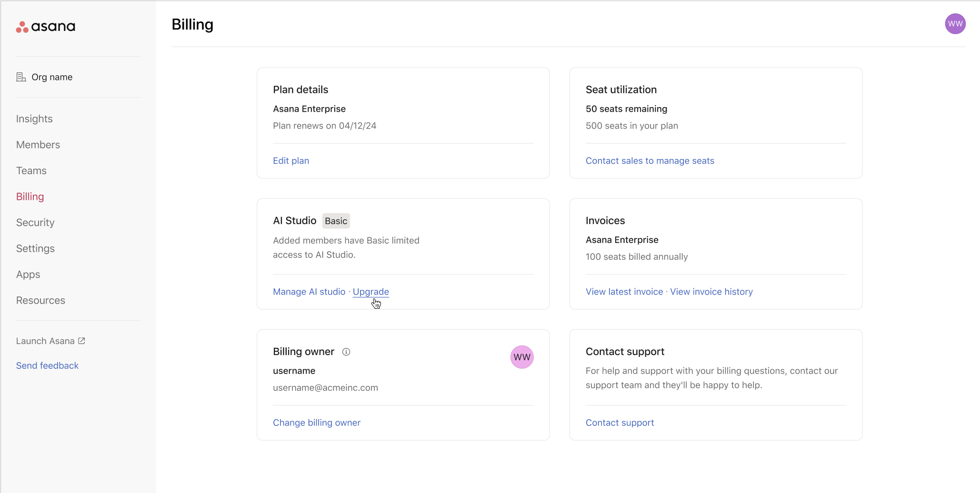Open the Resources page
This screenshot has height=493, width=980.
point(40,300)
